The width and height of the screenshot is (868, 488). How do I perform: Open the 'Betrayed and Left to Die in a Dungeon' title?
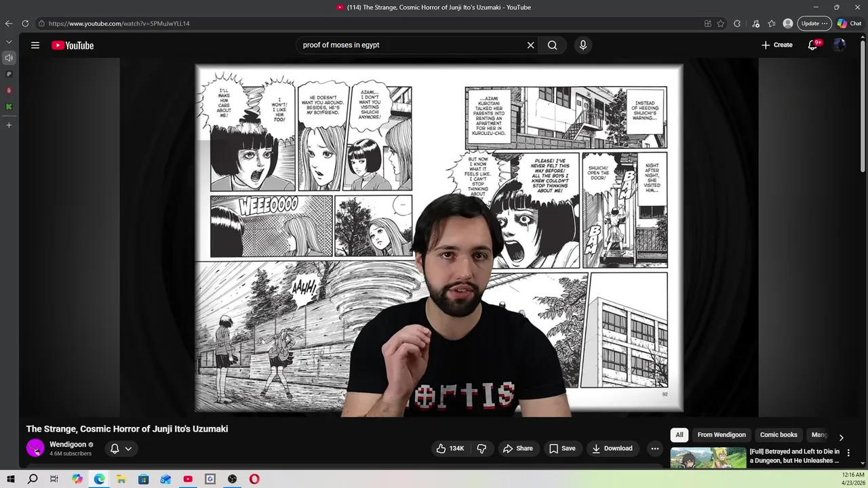pyautogui.click(x=795, y=456)
